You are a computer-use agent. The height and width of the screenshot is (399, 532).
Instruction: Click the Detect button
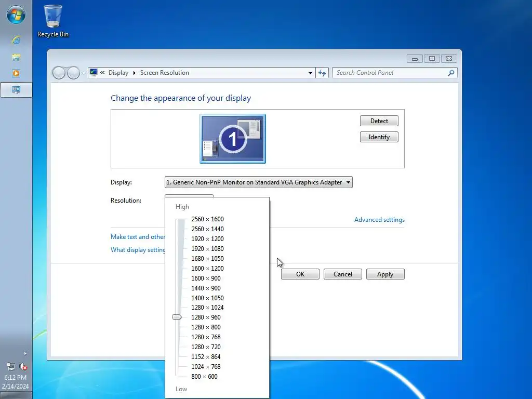tap(379, 121)
